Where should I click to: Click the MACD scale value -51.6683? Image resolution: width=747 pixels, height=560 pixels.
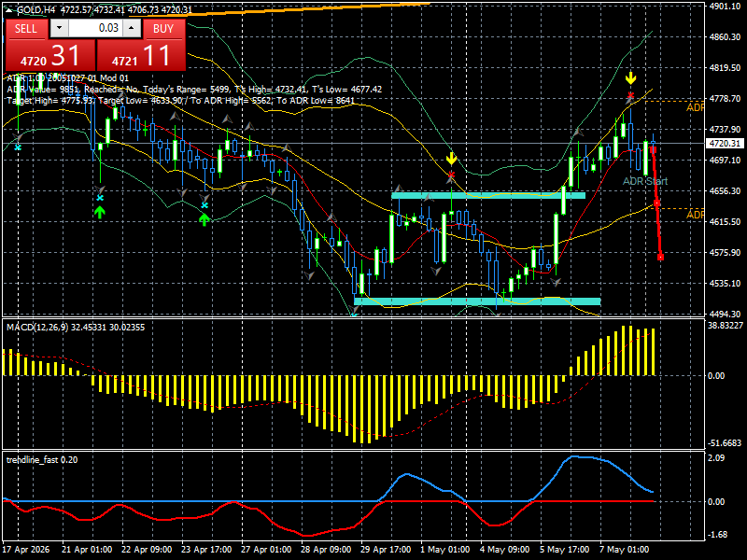725,442
